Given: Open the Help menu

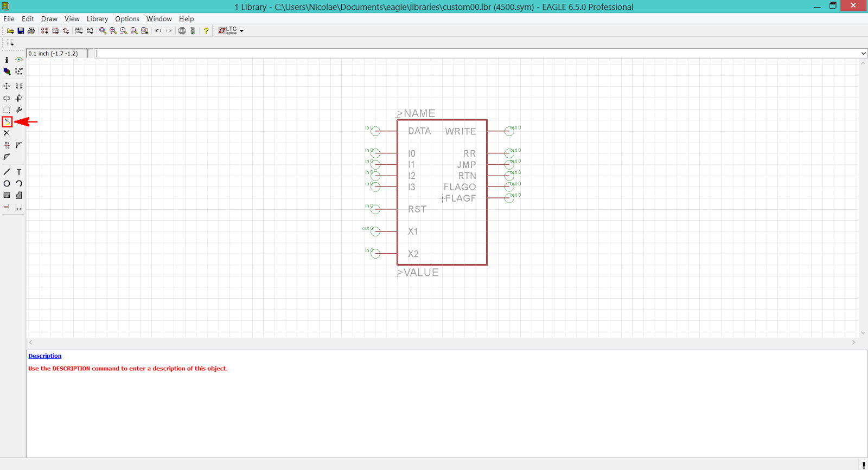Looking at the screenshot, I should [186, 19].
